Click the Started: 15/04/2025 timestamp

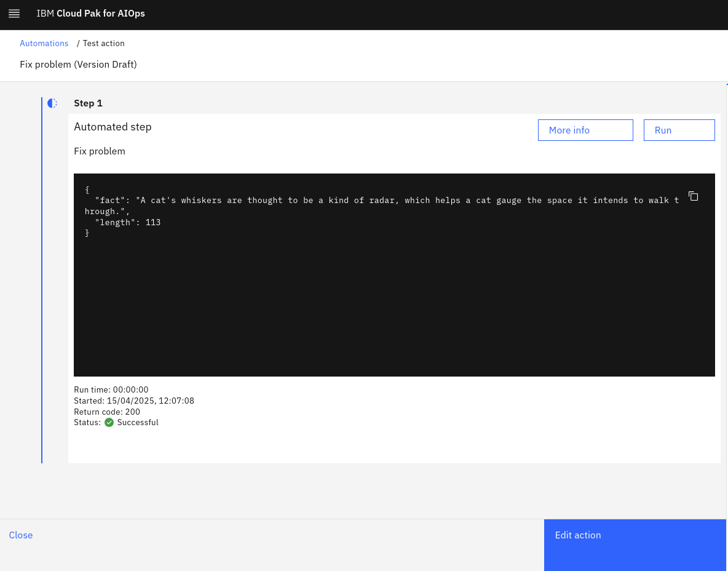tap(133, 401)
